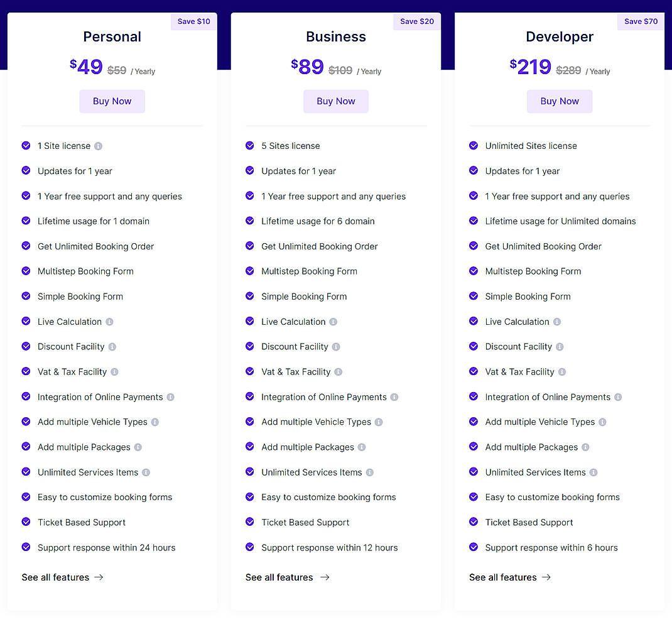Click checkmark beside Personal Ticket Based Support
Screen dimensions: 672x622
26,521
